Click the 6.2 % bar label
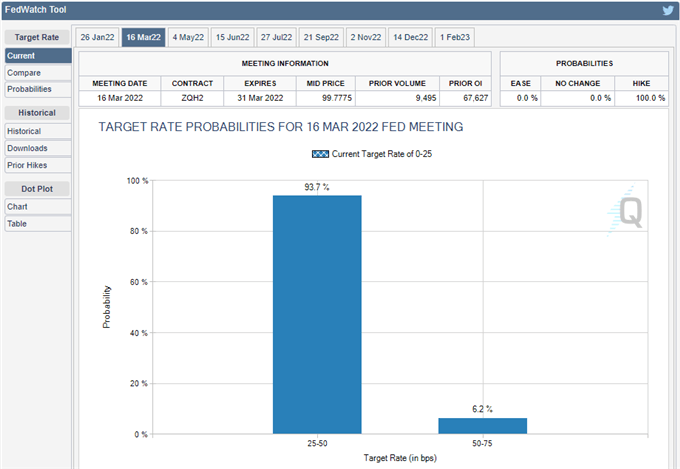This screenshot has width=680, height=469. (x=482, y=409)
